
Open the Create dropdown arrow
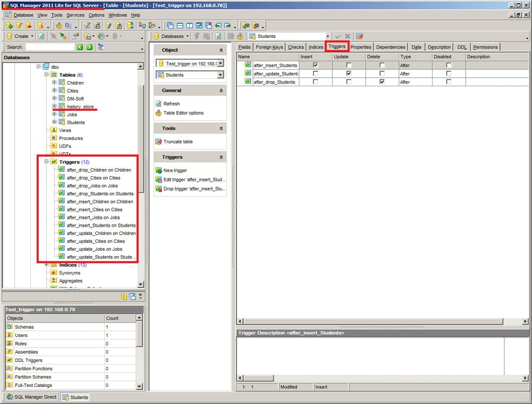pyautogui.click(x=32, y=36)
